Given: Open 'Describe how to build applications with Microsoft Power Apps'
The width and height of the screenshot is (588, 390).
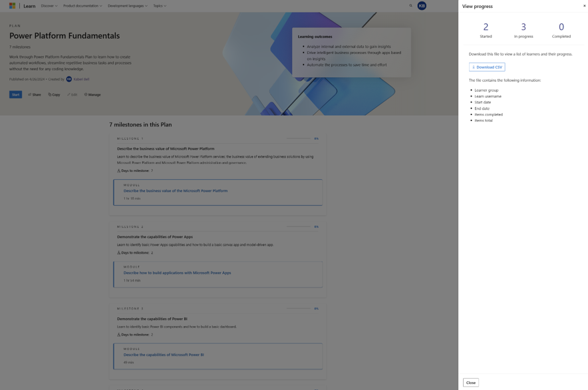Looking at the screenshot, I should 177,272.
